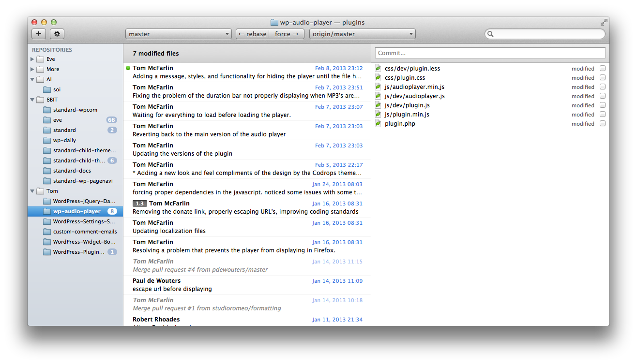Click the standard-wp-pagenavi folder icon
The width and height of the screenshot is (637, 364).
pyautogui.click(x=47, y=181)
